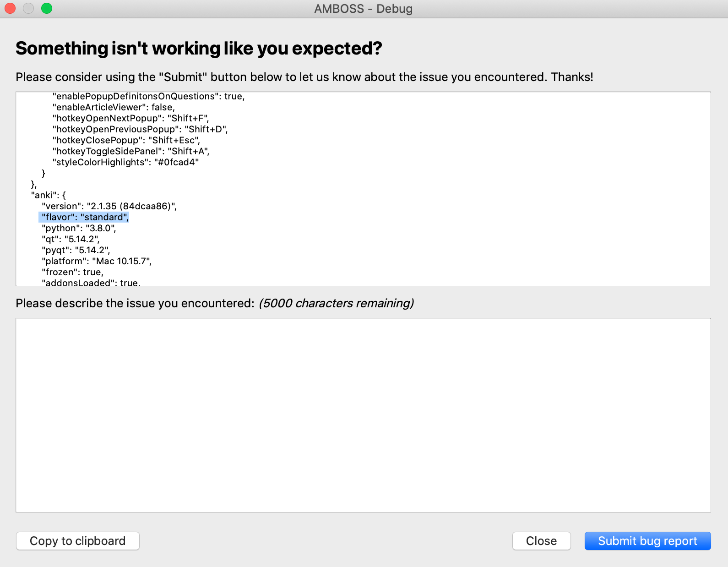Screen dimensions: 728x567
Task: Click the Submit bug report button
Action: pyautogui.click(x=647, y=541)
